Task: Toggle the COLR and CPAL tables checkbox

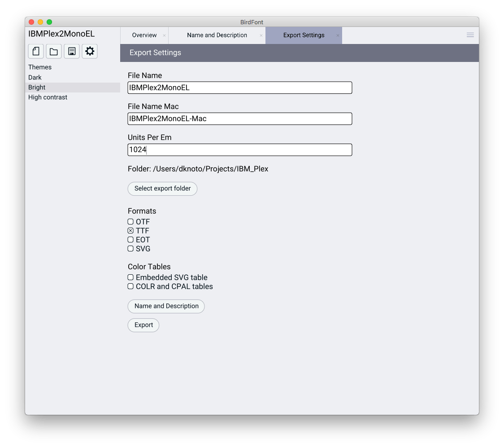Action: click(130, 286)
